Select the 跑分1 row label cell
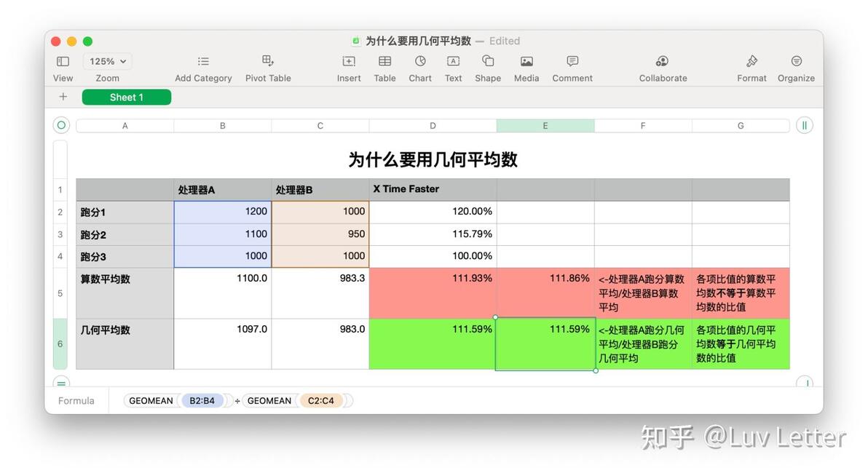Viewport: 868px width, 473px height. [x=125, y=212]
